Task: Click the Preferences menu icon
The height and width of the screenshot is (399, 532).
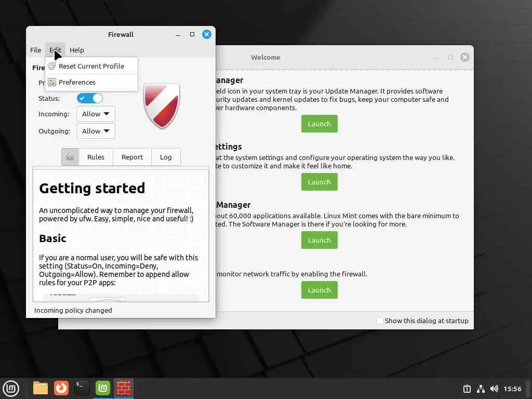Action: click(x=52, y=82)
